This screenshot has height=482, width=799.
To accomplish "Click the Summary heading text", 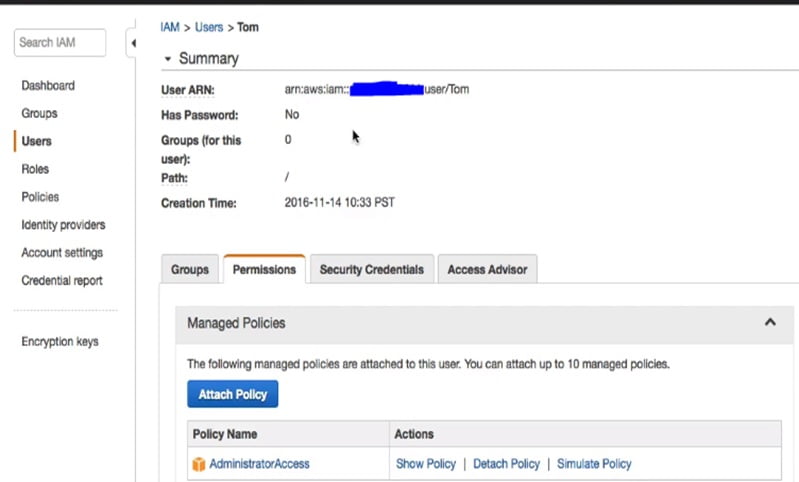I will (208, 59).
